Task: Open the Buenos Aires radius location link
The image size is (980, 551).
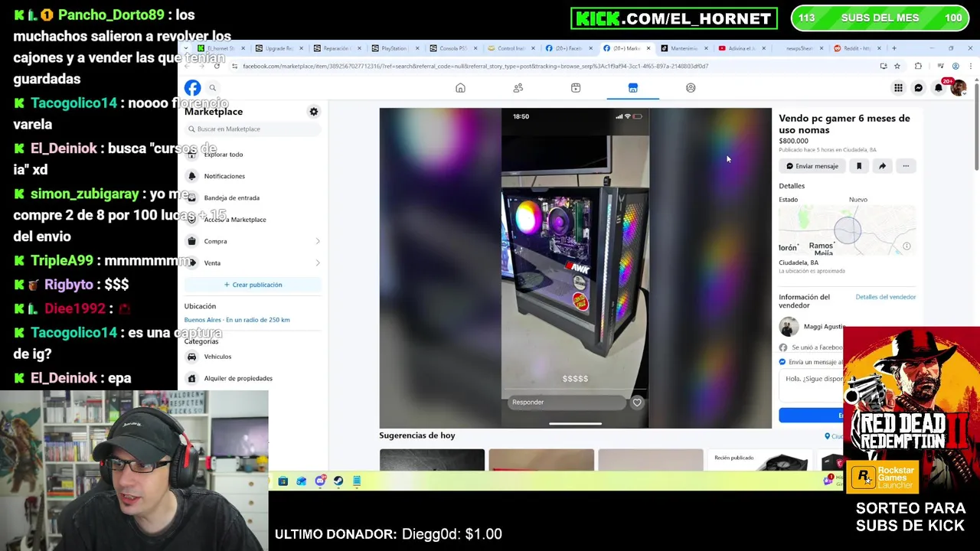Action: point(237,320)
